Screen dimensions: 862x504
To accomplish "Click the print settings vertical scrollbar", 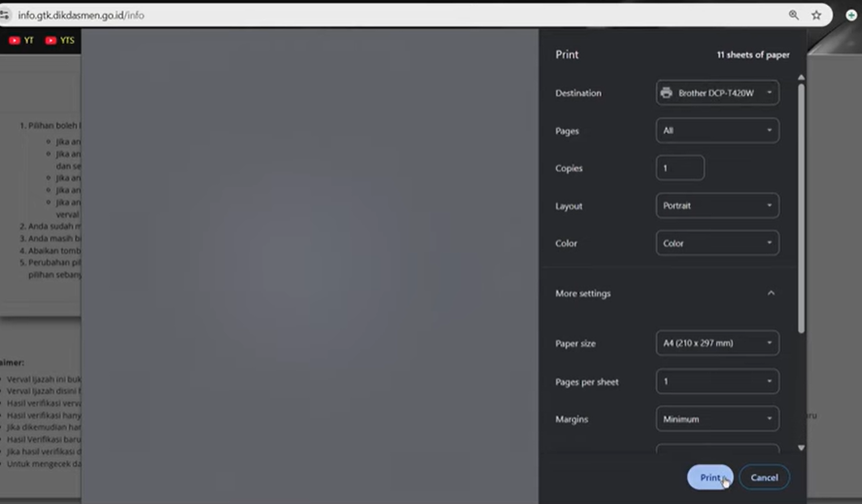I will (801, 204).
